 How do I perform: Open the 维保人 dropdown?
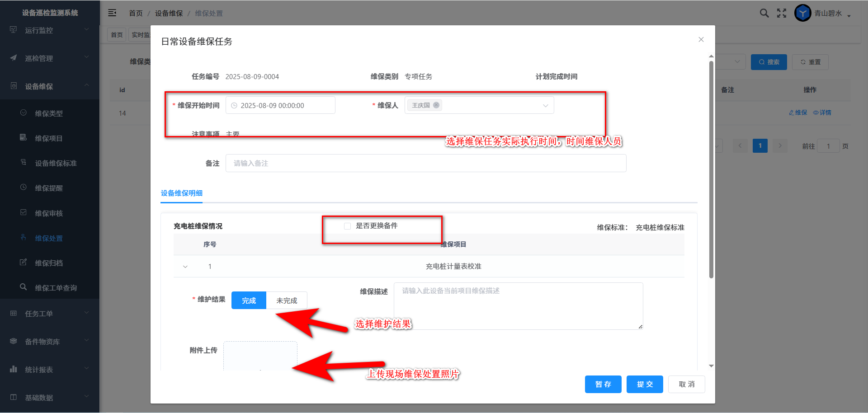(545, 106)
